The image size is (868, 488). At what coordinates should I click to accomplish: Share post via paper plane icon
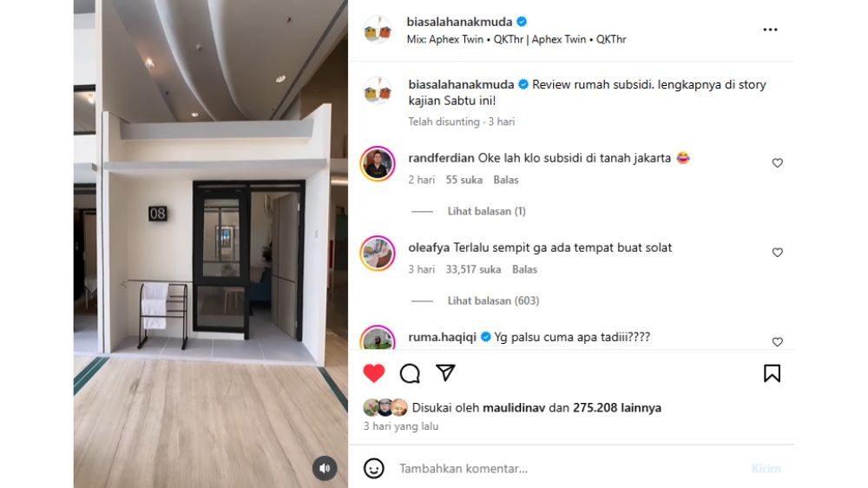point(445,373)
